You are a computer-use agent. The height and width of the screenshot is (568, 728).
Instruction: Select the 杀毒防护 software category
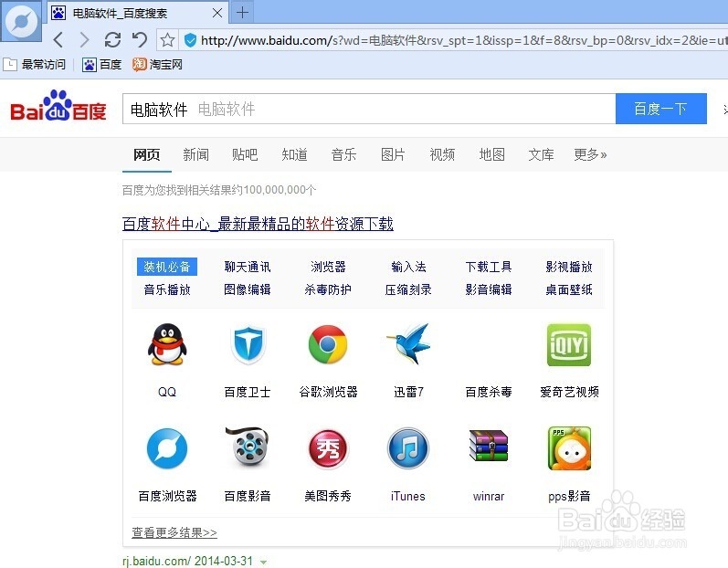pyautogui.click(x=328, y=289)
